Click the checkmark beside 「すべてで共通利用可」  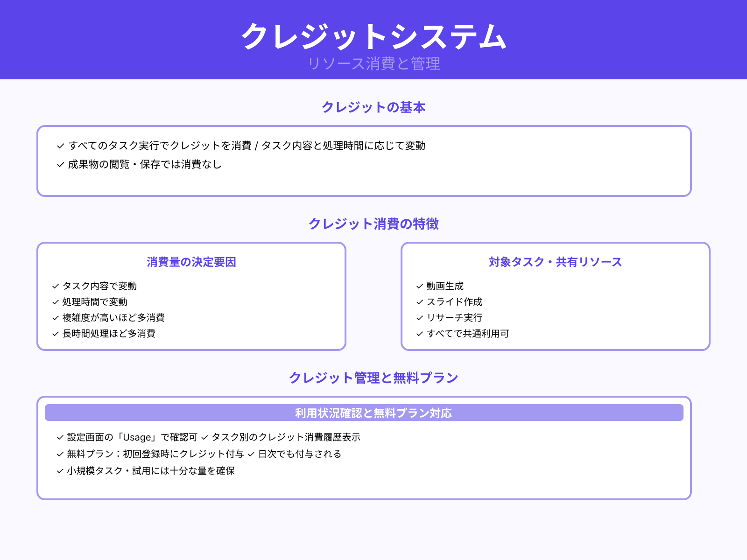click(418, 334)
